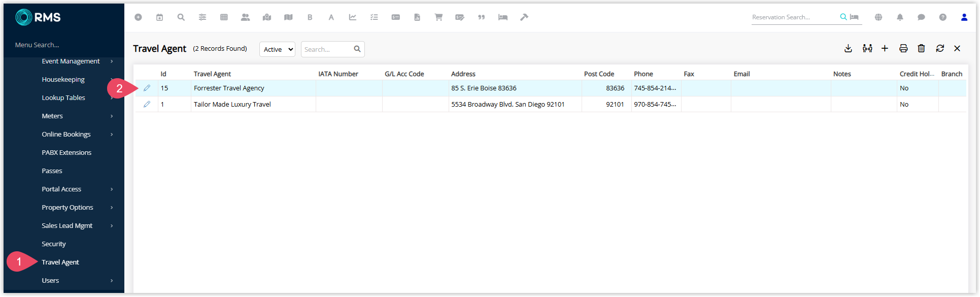Click the Menu Search field
980x297 pixels.
(63, 45)
